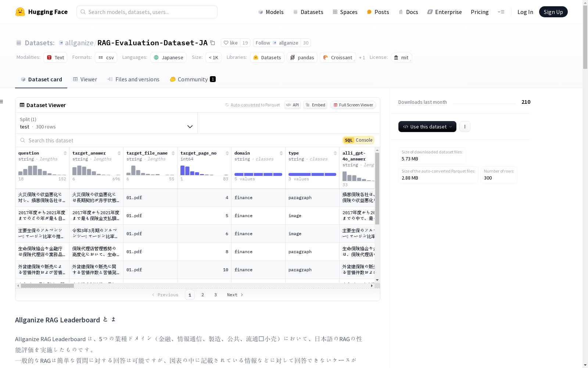Click the Datasets library tag
Image resolution: width=588 pixels, height=368 pixels.
point(267,57)
